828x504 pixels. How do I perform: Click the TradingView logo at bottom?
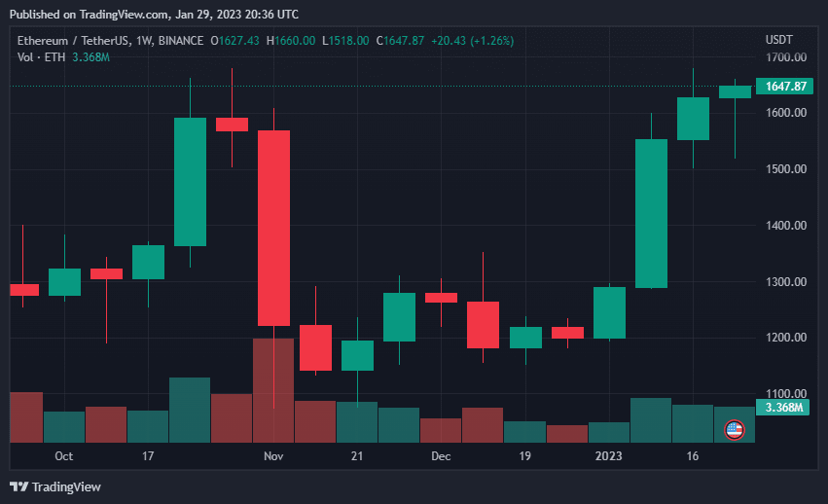[55, 486]
